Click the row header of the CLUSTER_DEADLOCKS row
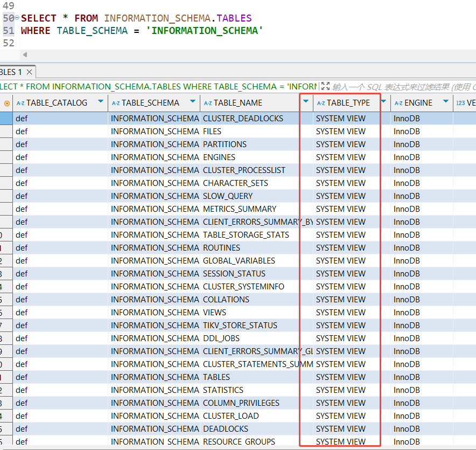Viewport: 476px width, 450px height. point(6,119)
